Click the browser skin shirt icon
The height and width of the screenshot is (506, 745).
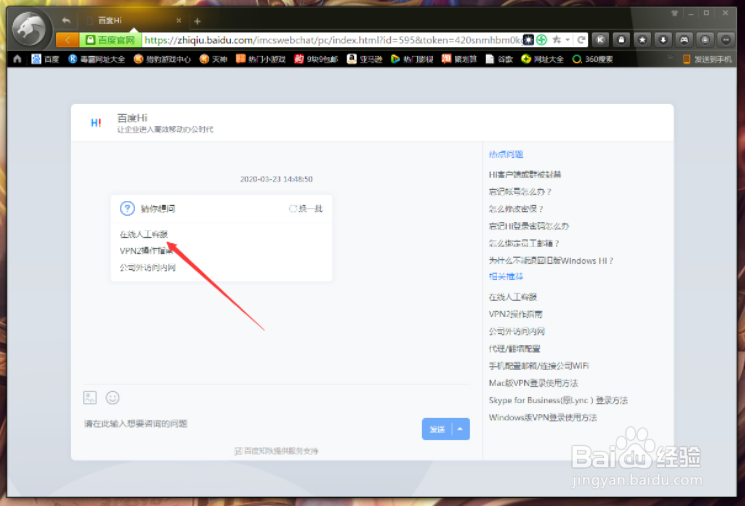click(674, 13)
